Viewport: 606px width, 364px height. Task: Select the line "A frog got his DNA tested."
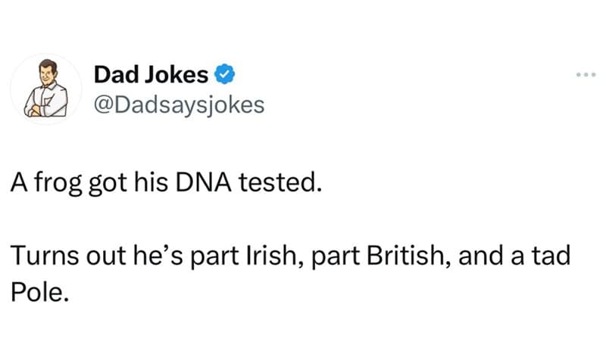pyautogui.click(x=166, y=182)
